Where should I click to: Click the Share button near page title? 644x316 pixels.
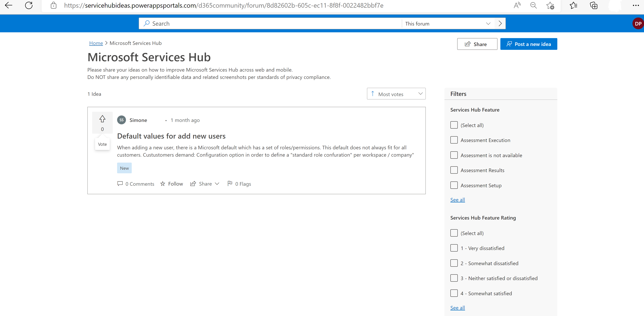coord(477,44)
